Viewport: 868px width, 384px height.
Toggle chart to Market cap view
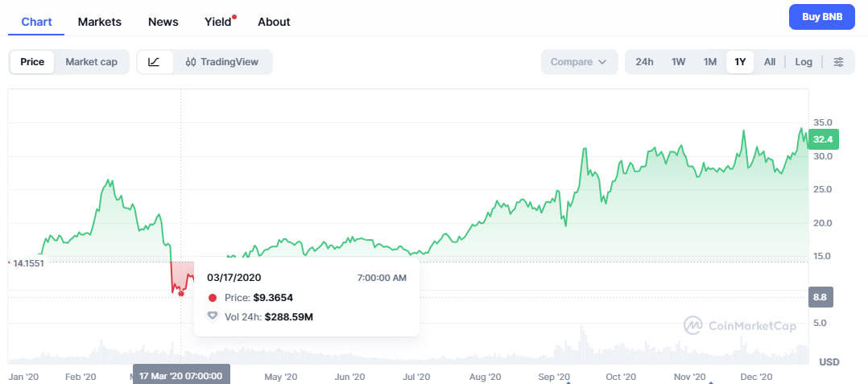pos(91,62)
